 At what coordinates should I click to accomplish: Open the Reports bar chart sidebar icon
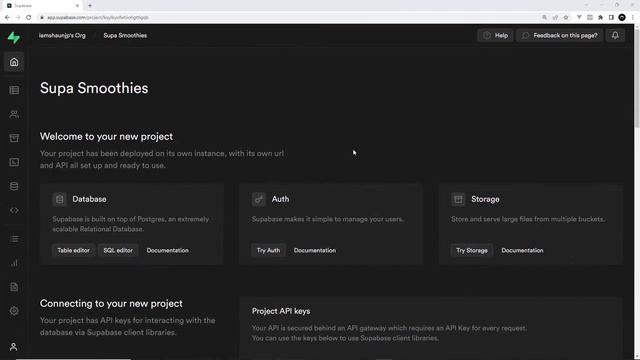click(14, 263)
